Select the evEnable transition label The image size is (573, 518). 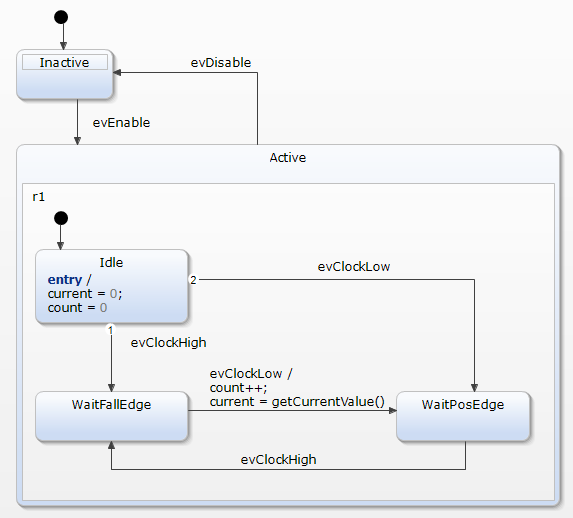121,122
